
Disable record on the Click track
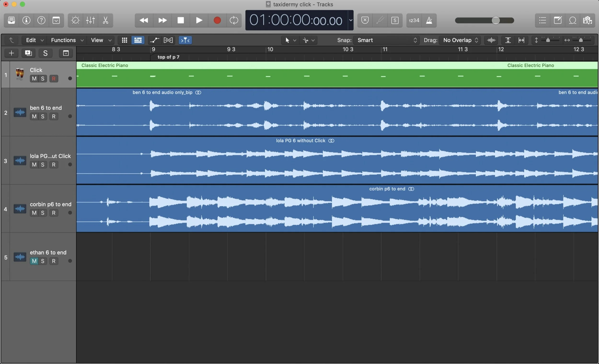54,79
